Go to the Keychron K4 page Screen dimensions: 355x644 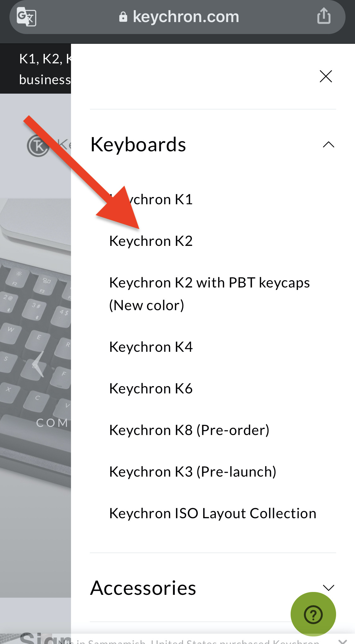[x=151, y=347]
